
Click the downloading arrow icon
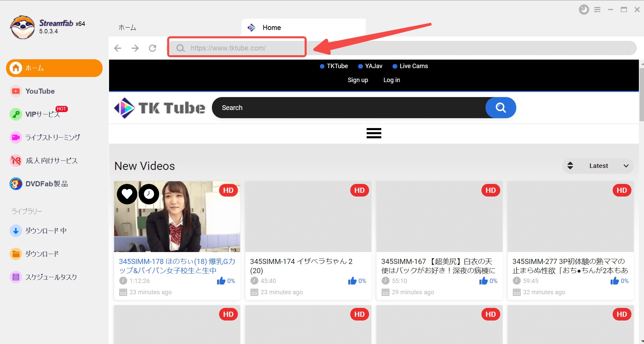(x=16, y=231)
